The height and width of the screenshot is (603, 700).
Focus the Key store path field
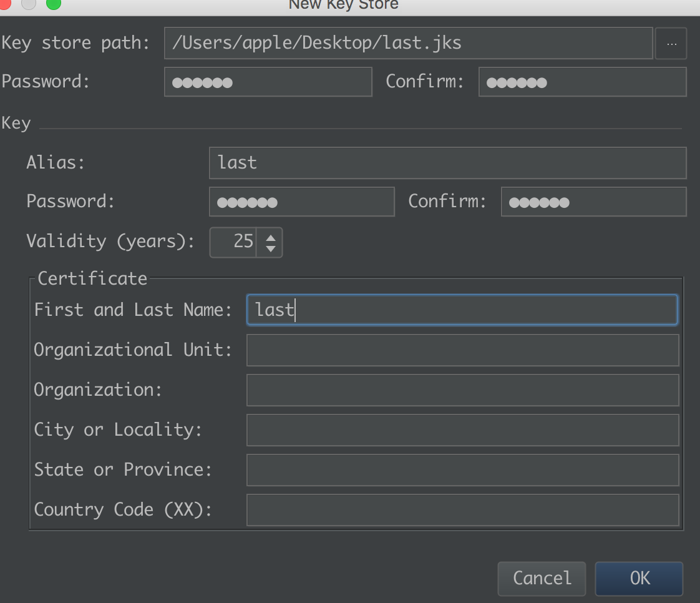click(x=409, y=43)
